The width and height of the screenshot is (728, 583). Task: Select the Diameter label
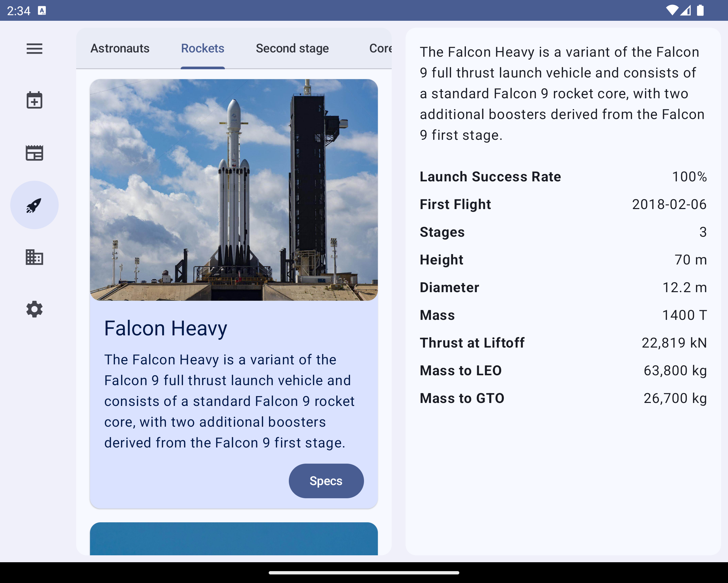449,288
